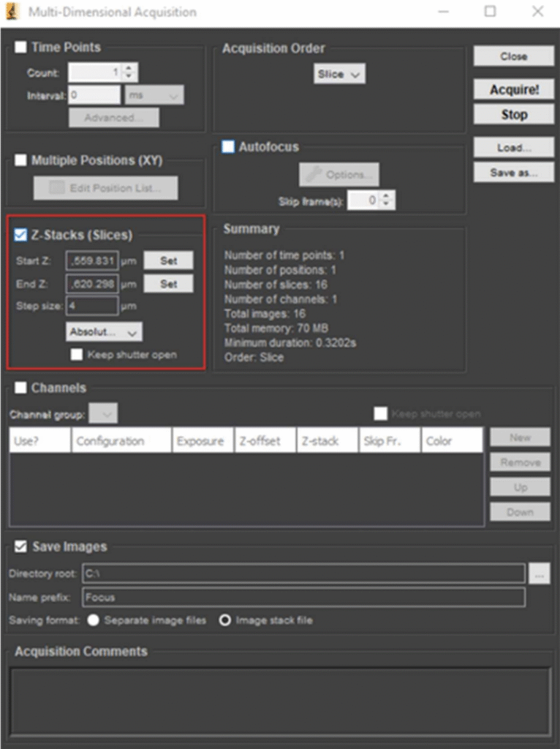Click the Acquire! button
Image resolution: width=560 pixels, height=749 pixels.
coord(514,89)
